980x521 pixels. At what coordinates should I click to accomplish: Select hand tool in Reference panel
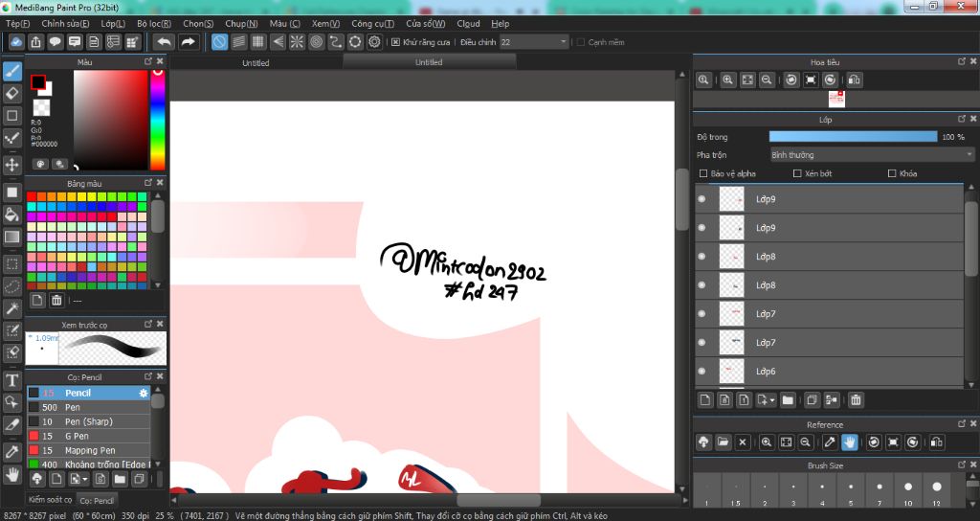(x=850, y=442)
